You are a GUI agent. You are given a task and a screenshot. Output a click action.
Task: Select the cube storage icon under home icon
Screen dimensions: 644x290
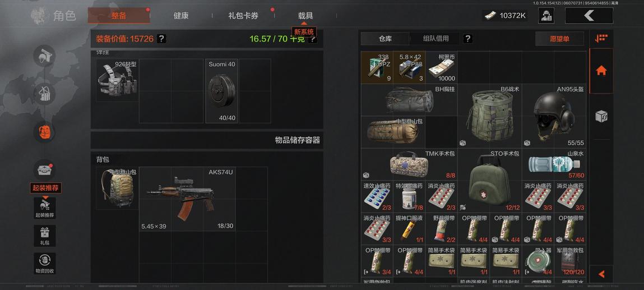601,116
